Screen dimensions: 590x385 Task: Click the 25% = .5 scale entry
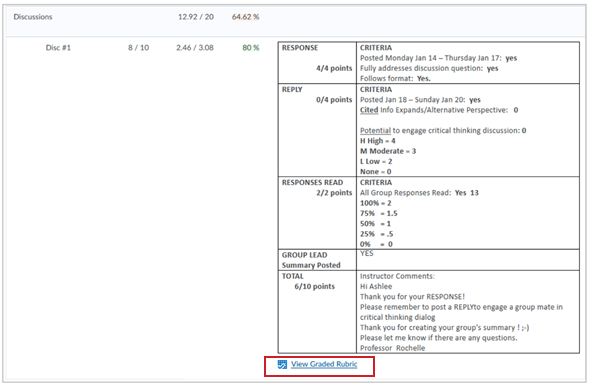[x=377, y=234]
